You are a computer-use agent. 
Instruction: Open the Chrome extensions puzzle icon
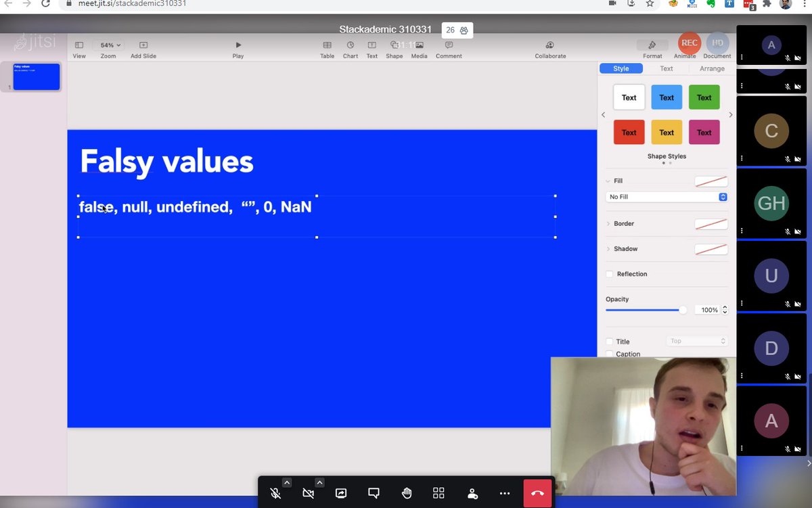[x=766, y=3]
